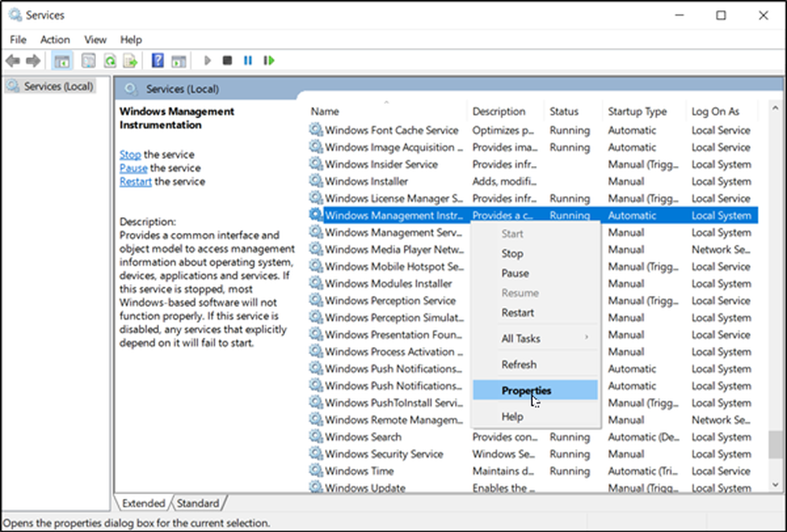787x532 pixels.
Task: Click the Export List toolbar icon
Action: [x=131, y=61]
